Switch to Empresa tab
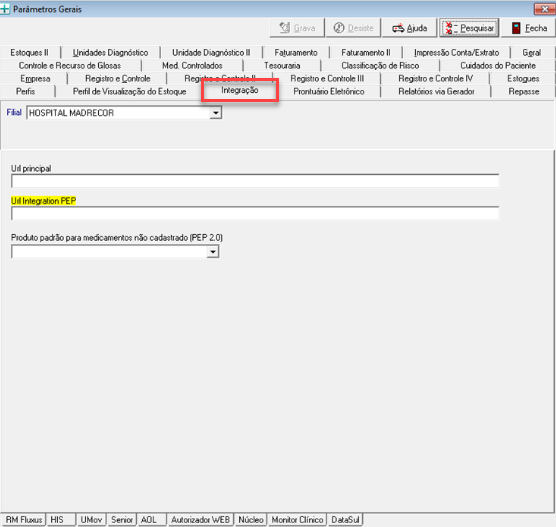 pyautogui.click(x=35, y=79)
